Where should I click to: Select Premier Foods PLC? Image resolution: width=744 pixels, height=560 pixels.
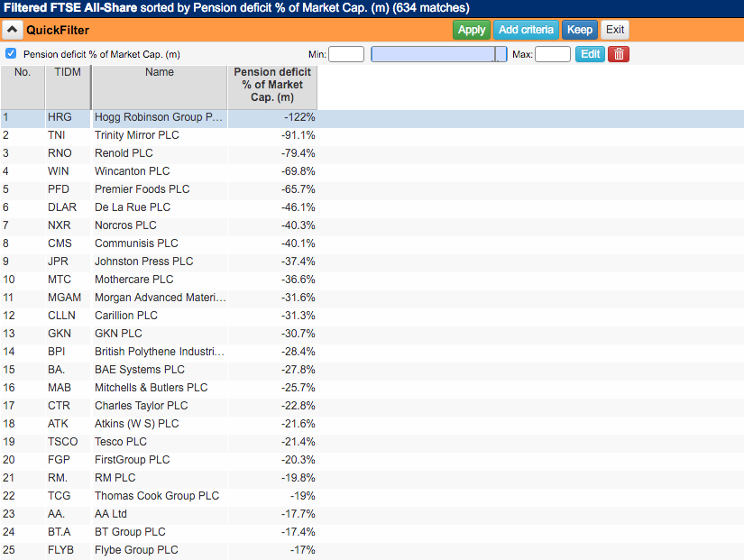(142, 189)
